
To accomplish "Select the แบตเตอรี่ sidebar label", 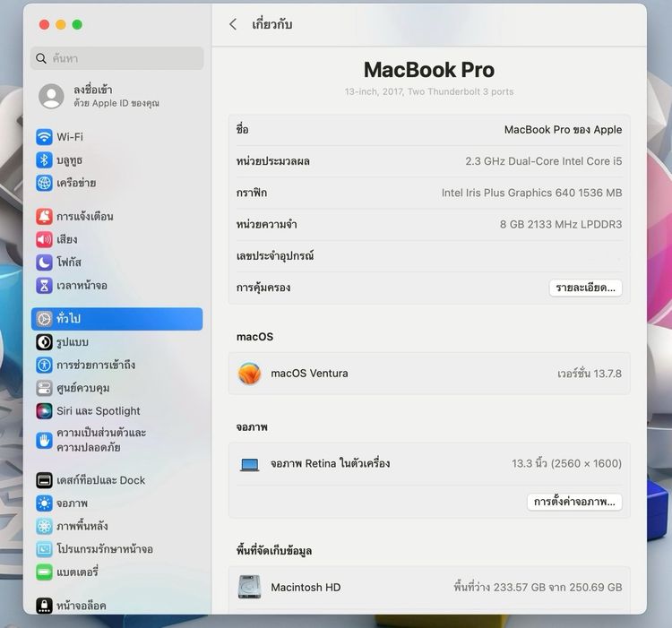I will [x=78, y=572].
